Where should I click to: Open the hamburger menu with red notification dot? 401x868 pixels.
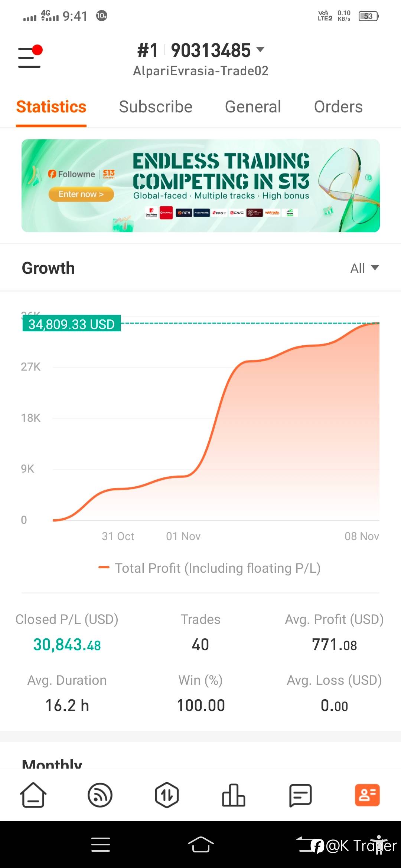[30, 57]
